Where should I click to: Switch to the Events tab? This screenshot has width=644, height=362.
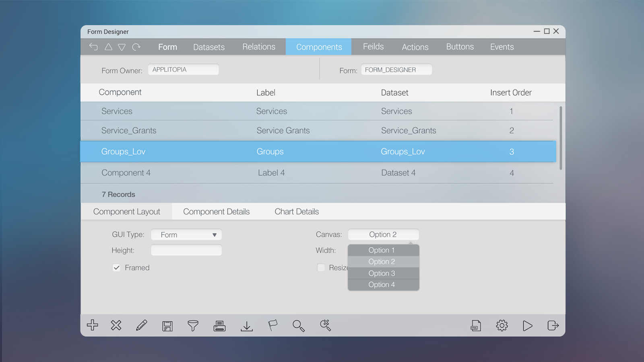pos(502,47)
